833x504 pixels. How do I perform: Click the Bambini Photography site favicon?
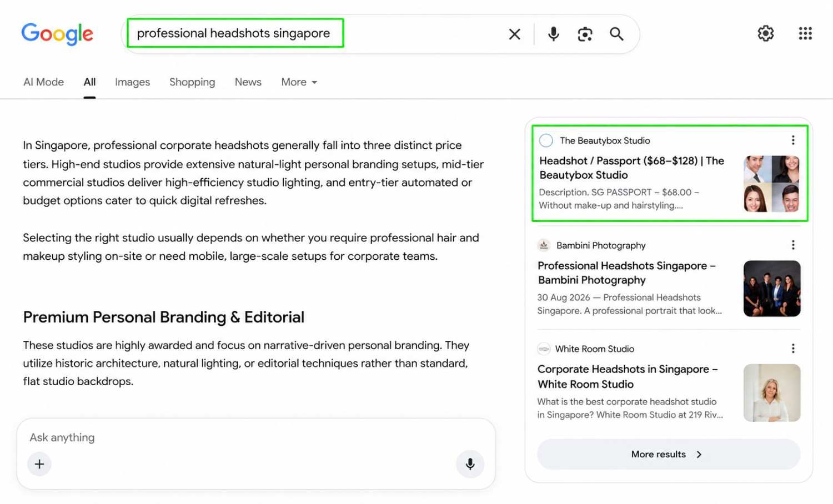tap(544, 245)
